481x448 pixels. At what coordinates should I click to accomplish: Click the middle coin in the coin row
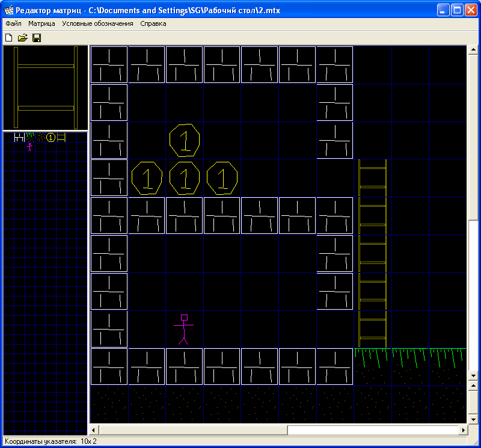click(x=185, y=178)
